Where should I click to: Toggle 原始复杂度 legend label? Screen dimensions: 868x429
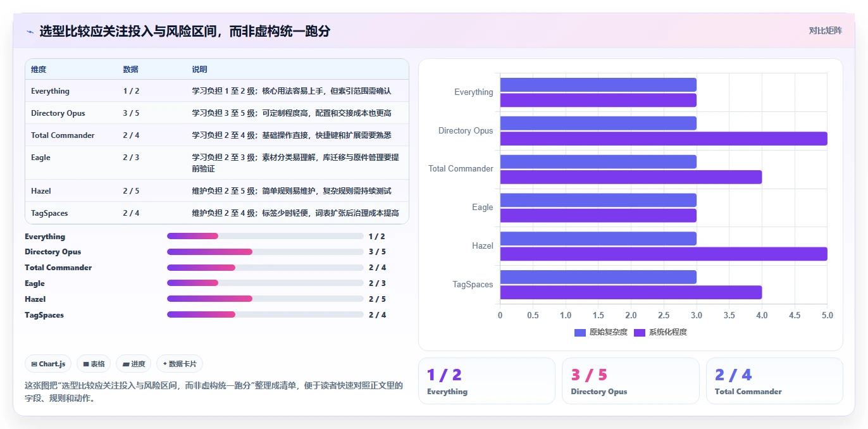pyautogui.click(x=608, y=332)
